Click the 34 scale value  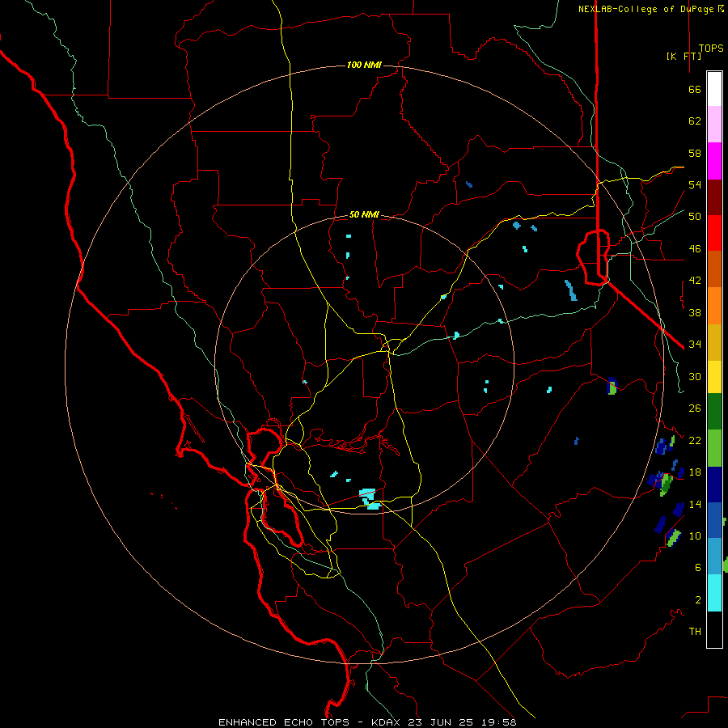click(x=695, y=344)
